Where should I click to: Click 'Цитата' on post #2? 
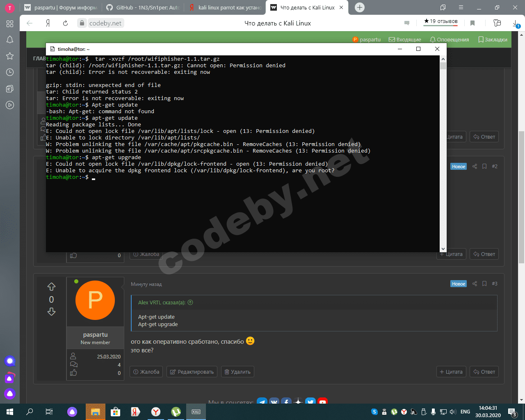[451, 254]
